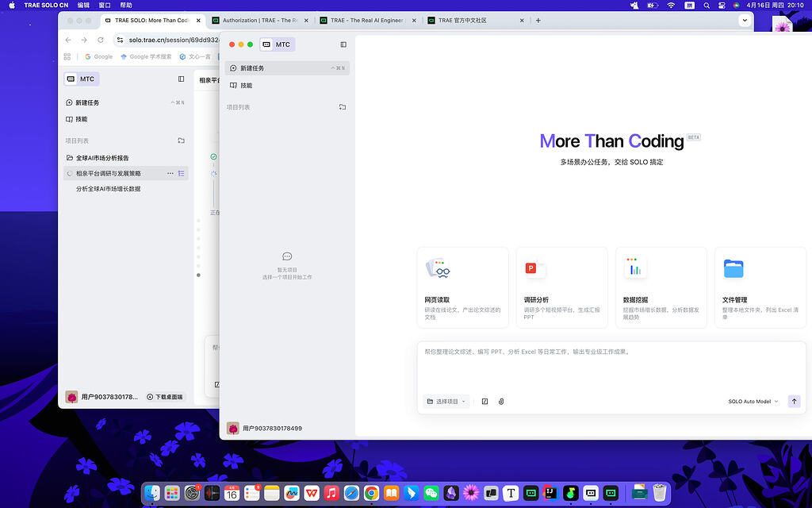Click the purple send arrow button
The image size is (812, 508).
pos(794,401)
